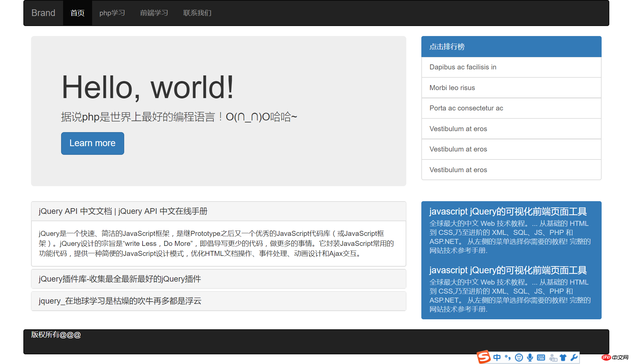Open the 前端学习 nav item
Screen dimensions: 632x364
154,13
